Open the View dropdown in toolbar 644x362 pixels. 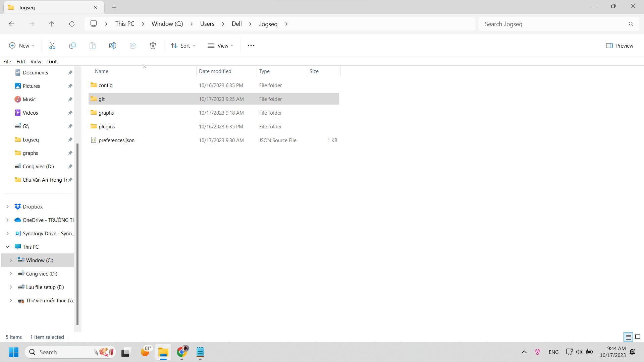220,46
